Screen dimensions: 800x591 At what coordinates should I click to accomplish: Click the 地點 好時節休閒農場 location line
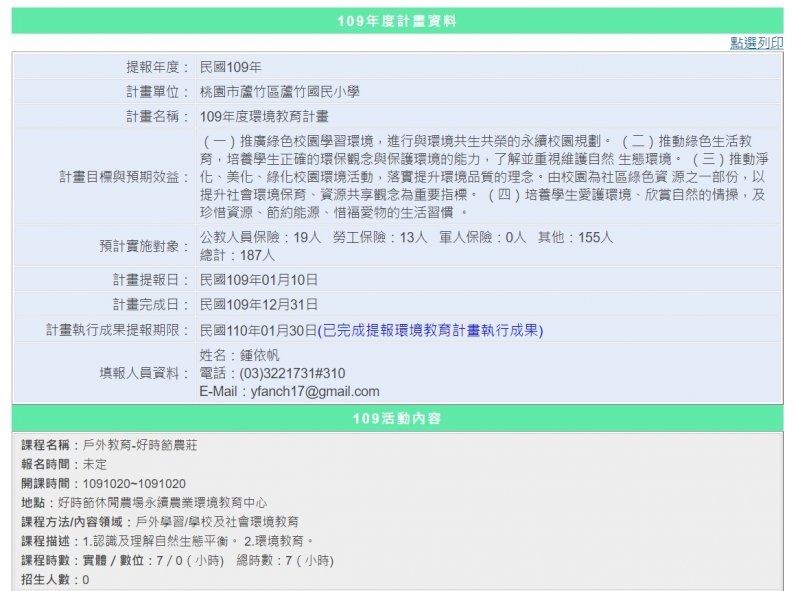tap(144, 503)
